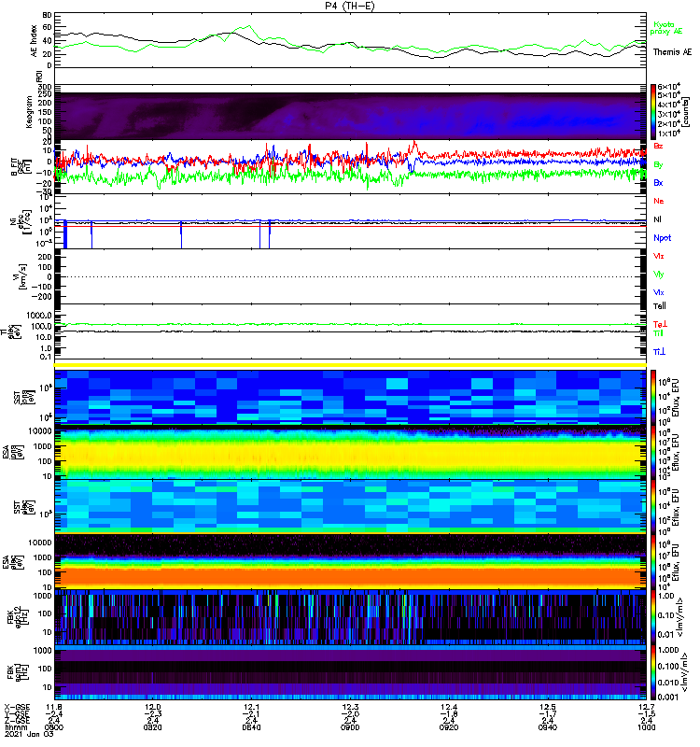The image size is (700, 747).
Task: Click the X-GSE value "12.7"
Action: [x=646, y=707]
